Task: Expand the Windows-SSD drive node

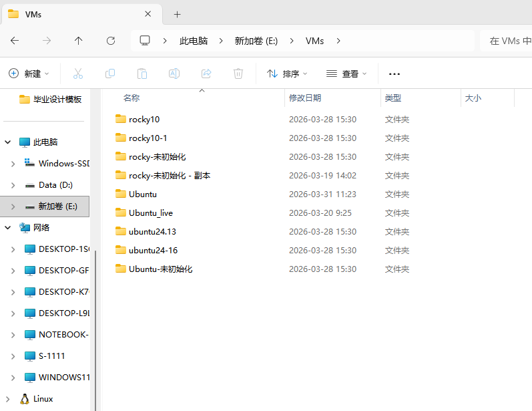Action: click(x=13, y=164)
